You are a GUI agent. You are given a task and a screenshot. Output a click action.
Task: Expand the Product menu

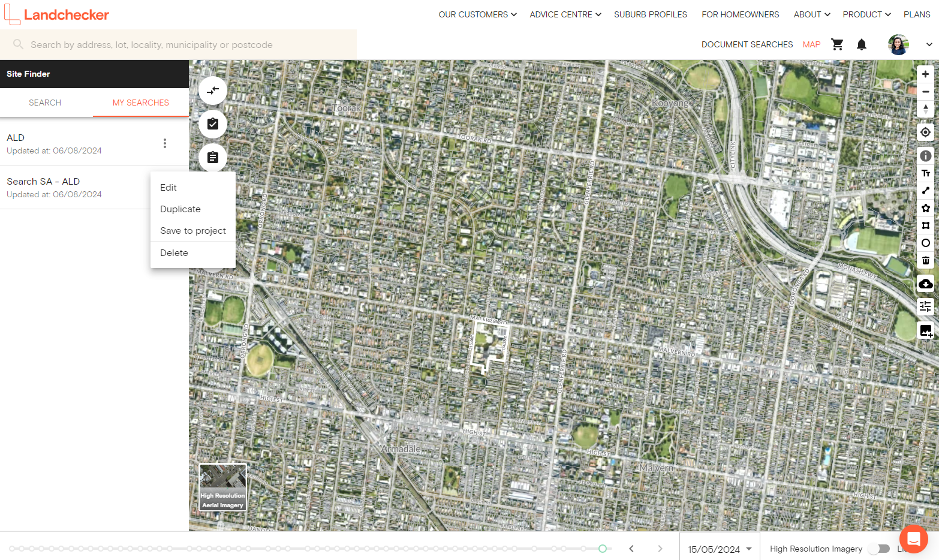(866, 14)
